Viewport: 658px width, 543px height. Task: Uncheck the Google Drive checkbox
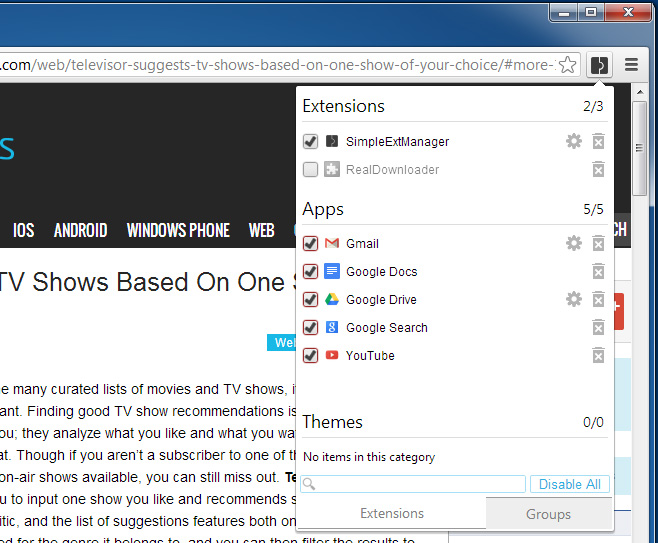[311, 300]
